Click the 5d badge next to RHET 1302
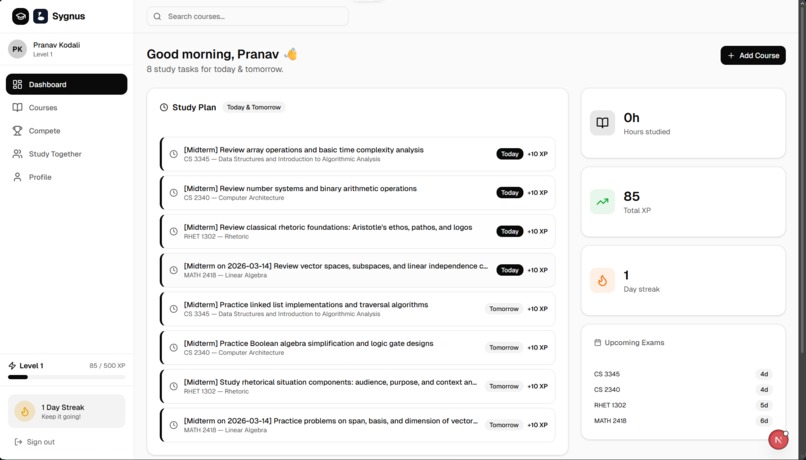Screen dimensions: 806x460 click(764, 405)
